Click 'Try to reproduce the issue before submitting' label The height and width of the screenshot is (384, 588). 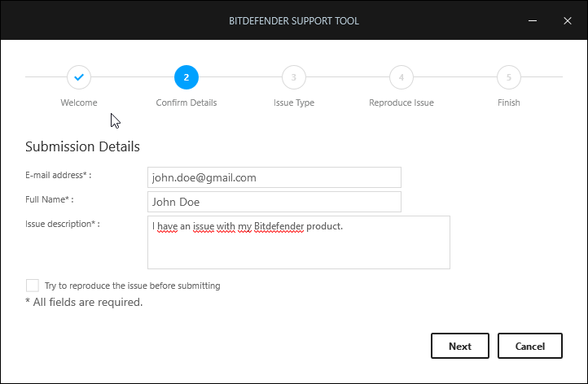133,286
